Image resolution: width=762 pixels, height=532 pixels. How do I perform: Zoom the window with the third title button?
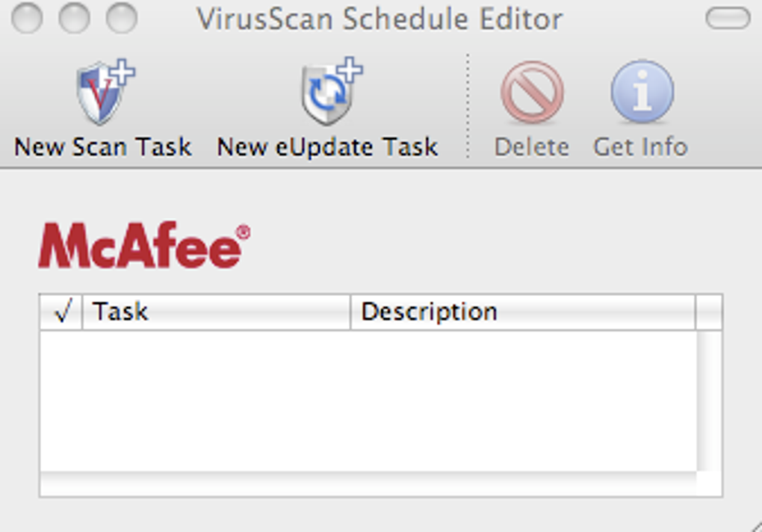click(121, 19)
